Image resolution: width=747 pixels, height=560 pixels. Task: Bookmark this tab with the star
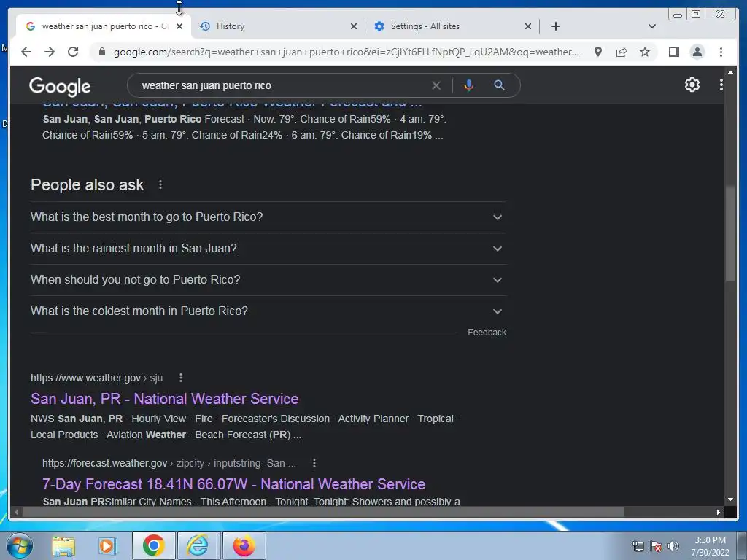point(645,52)
